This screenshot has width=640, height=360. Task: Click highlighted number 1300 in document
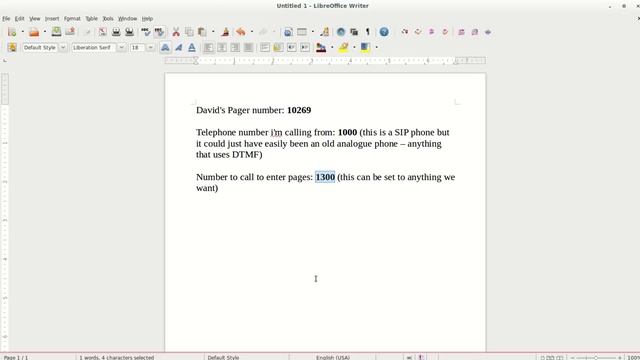(325, 177)
